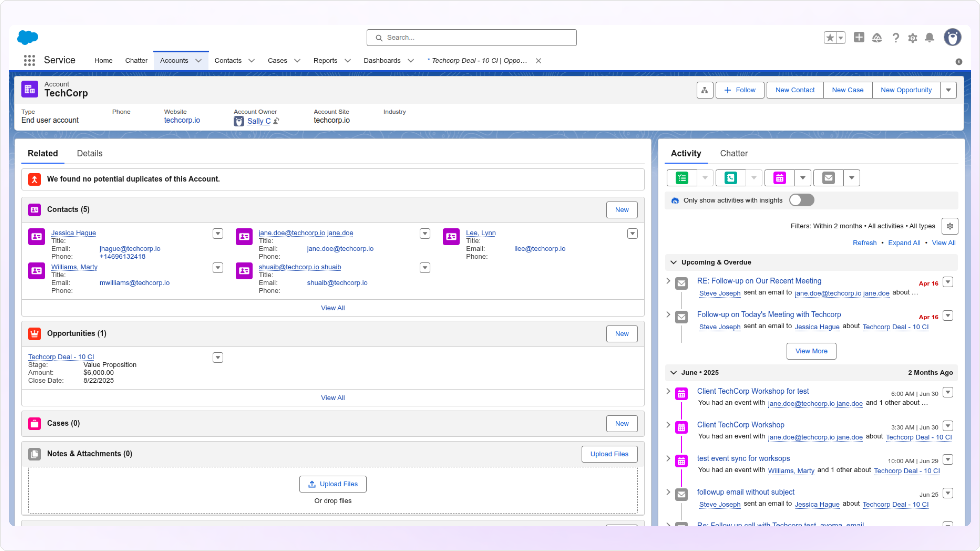Toggle Only show activities with insights
The image size is (980, 551).
(802, 200)
